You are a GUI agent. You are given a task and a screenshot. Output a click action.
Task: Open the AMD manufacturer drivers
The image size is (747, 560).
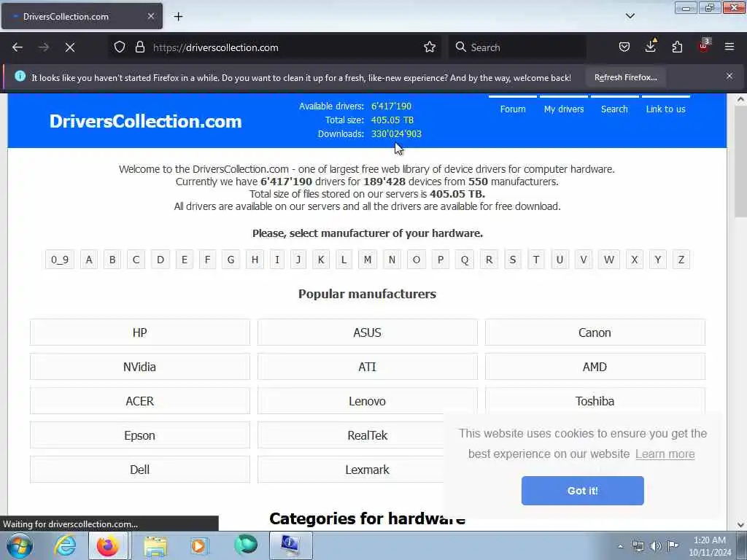click(x=595, y=367)
